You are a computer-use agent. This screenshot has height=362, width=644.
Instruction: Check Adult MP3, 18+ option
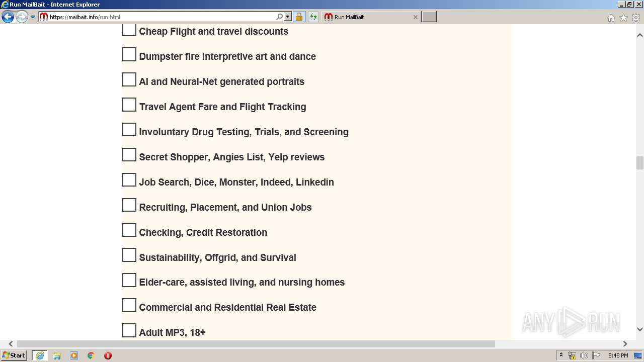tap(129, 330)
